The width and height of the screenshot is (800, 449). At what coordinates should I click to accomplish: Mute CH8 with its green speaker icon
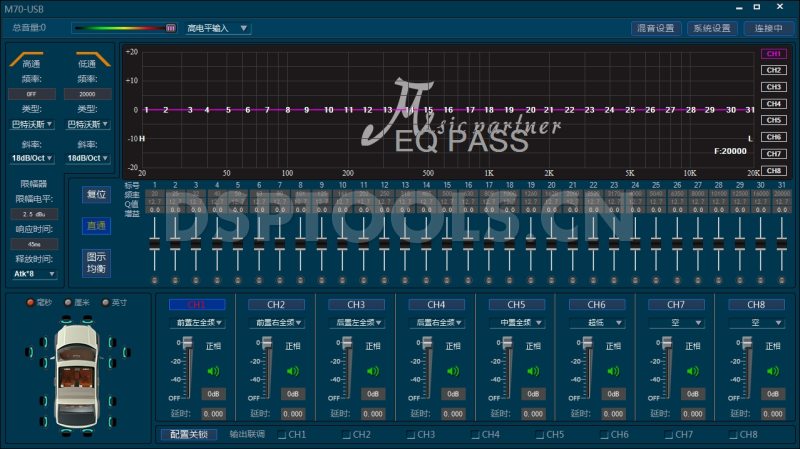(x=773, y=371)
